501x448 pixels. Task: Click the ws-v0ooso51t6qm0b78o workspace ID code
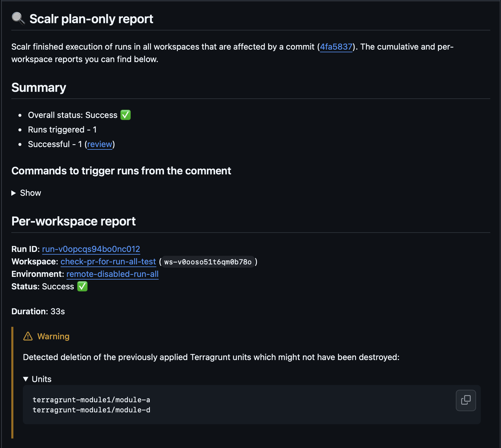click(208, 262)
